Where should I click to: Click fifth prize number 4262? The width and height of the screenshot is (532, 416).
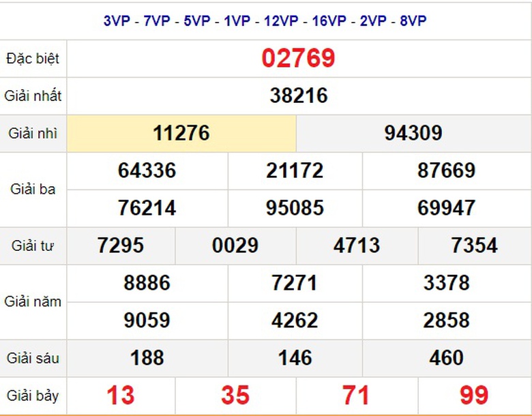[295, 321]
